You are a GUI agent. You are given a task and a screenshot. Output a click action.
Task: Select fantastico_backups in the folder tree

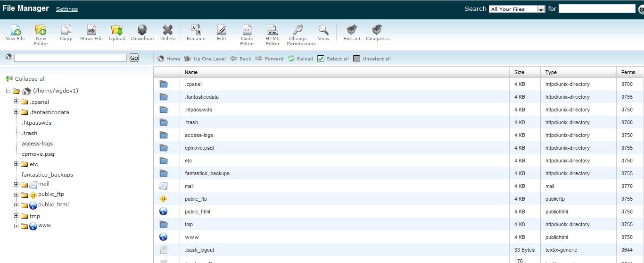tap(47, 174)
